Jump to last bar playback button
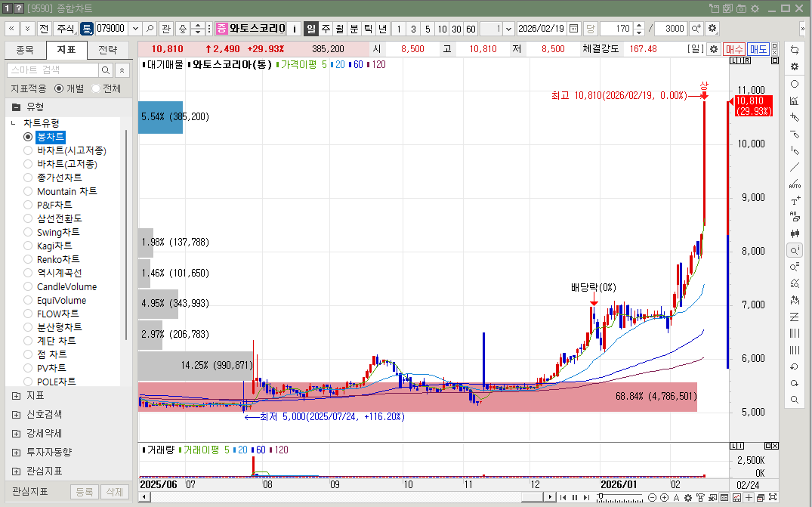The width and height of the screenshot is (812, 507). 586,498
